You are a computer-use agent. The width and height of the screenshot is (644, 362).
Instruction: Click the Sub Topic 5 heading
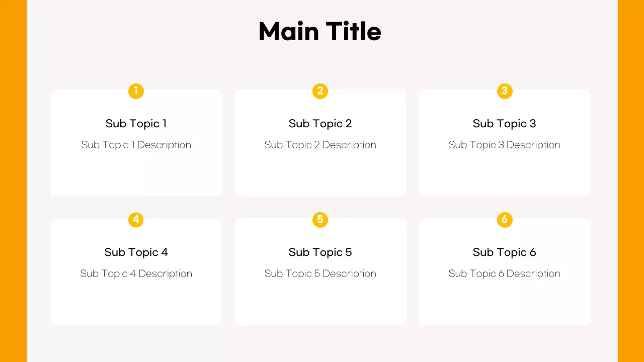(320, 252)
